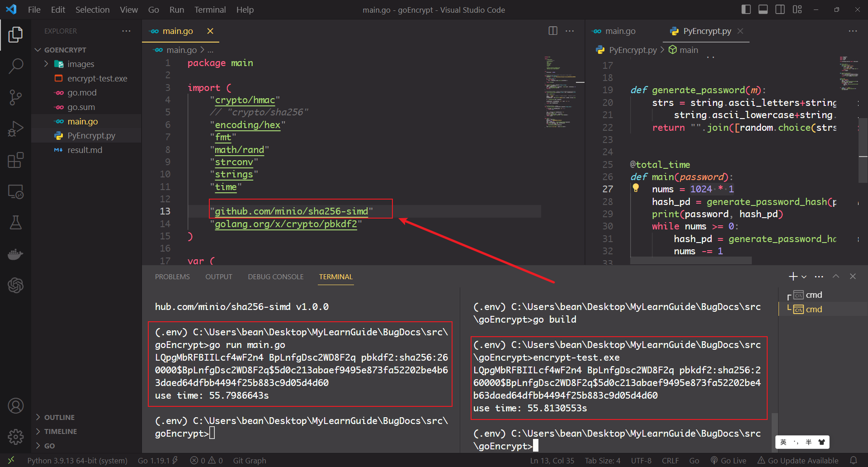
Task: Click the right terminal scrollbar
Action: 774,432
